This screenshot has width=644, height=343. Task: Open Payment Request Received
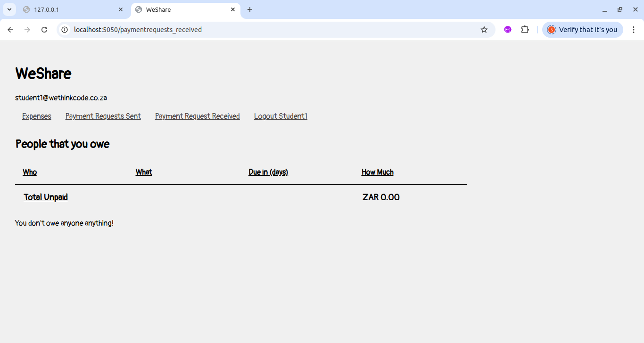197,116
